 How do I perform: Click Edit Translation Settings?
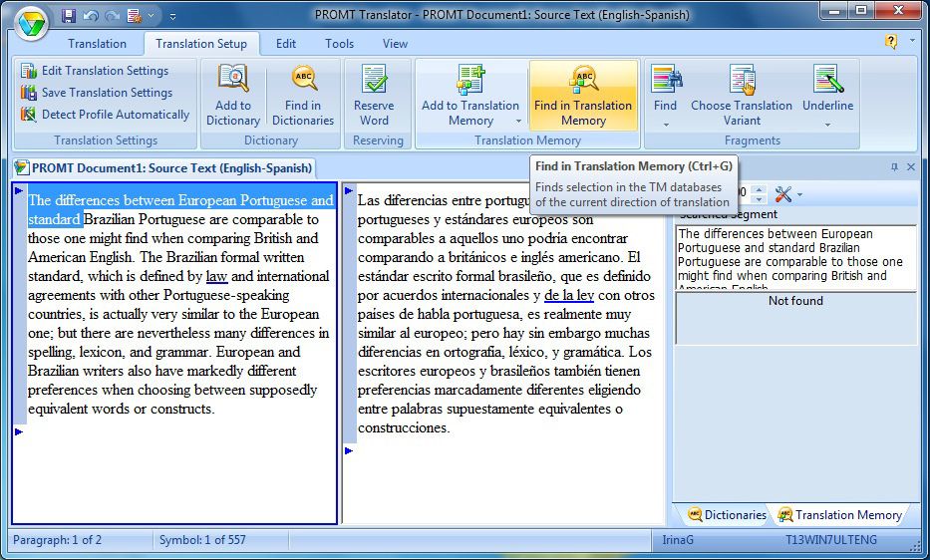(x=95, y=71)
